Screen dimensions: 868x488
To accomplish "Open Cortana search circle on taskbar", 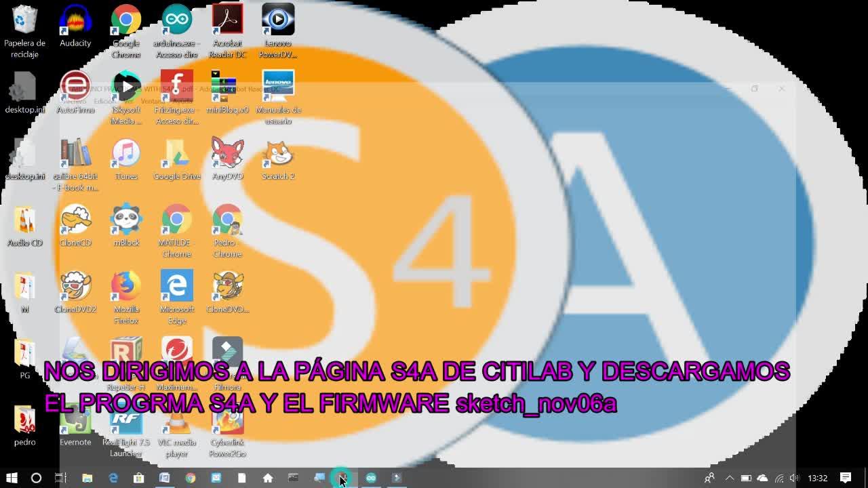I will tap(37, 478).
